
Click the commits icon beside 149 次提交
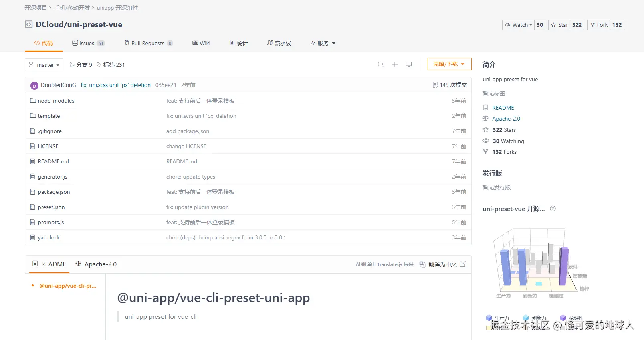click(x=435, y=85)
